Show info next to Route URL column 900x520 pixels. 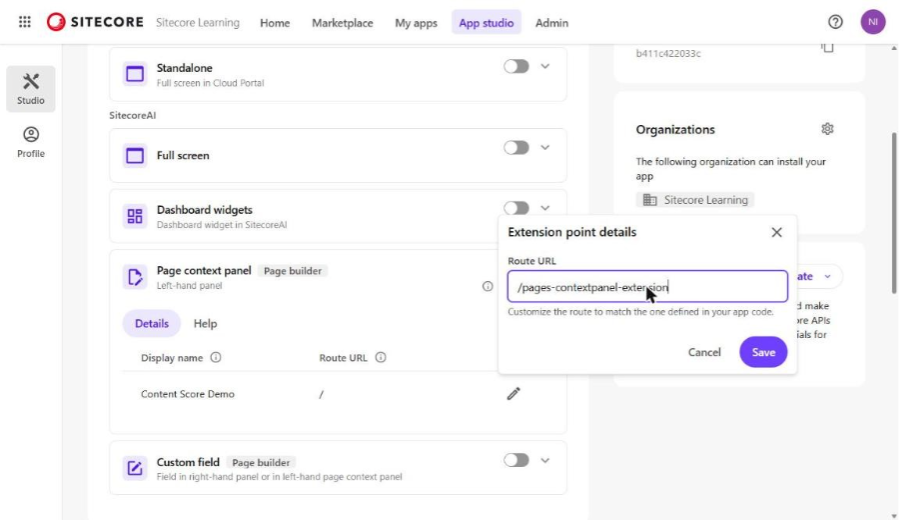(x=381, y=358)
